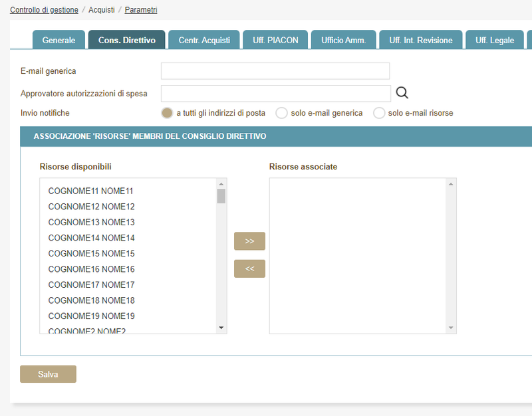Viewport: 532px width, 416px height.
Task: Click scroll-down arrow of Risorse associate list
Action: 451,328
